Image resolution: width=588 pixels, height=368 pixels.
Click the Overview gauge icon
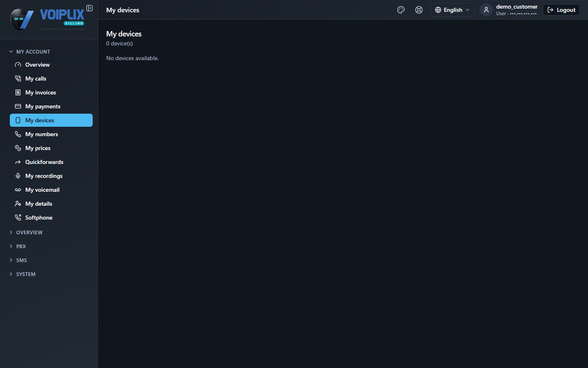point(18,65)
